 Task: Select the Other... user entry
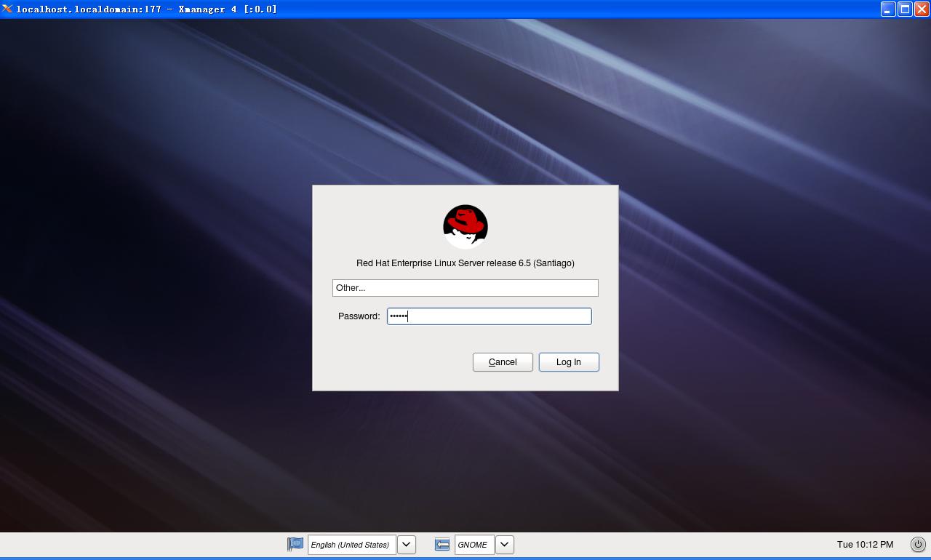[x=465, y=288]
